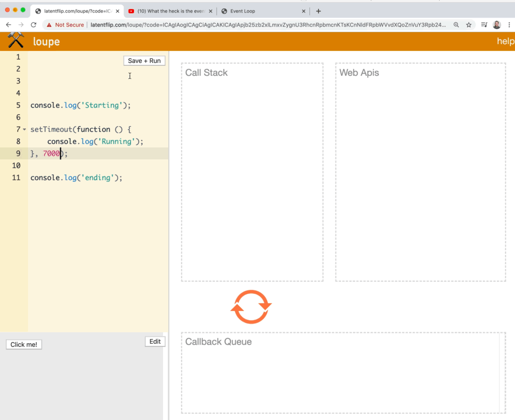Open the Chrome three-dot menu
Viewport: 515px width, 420px height.
(509, 25)
